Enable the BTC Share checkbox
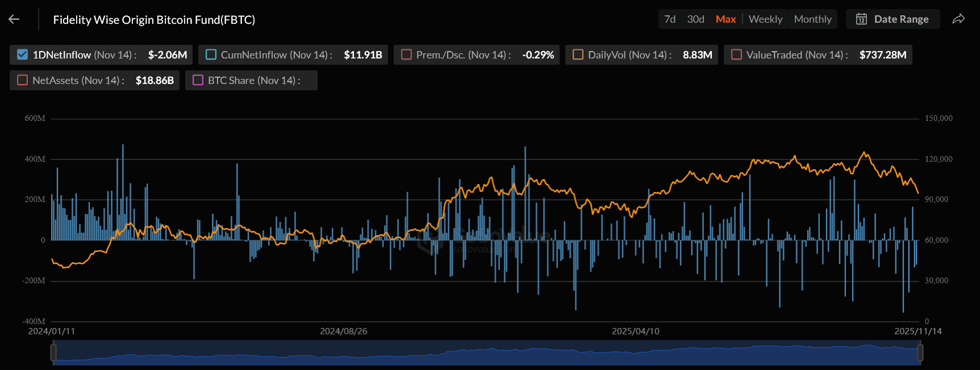The width and height of the screenshot is (980, 370). [x=198, y=81]
